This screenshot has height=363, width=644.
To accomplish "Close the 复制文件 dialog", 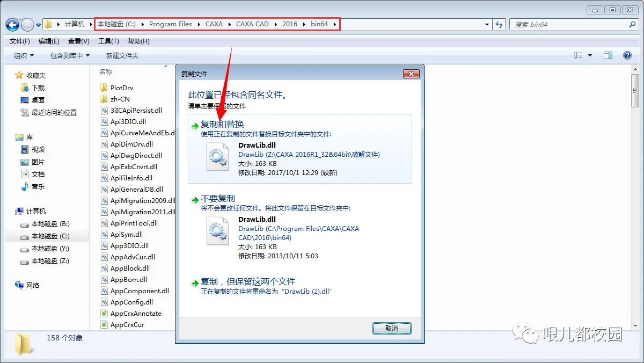I will (x=411, y=74).
